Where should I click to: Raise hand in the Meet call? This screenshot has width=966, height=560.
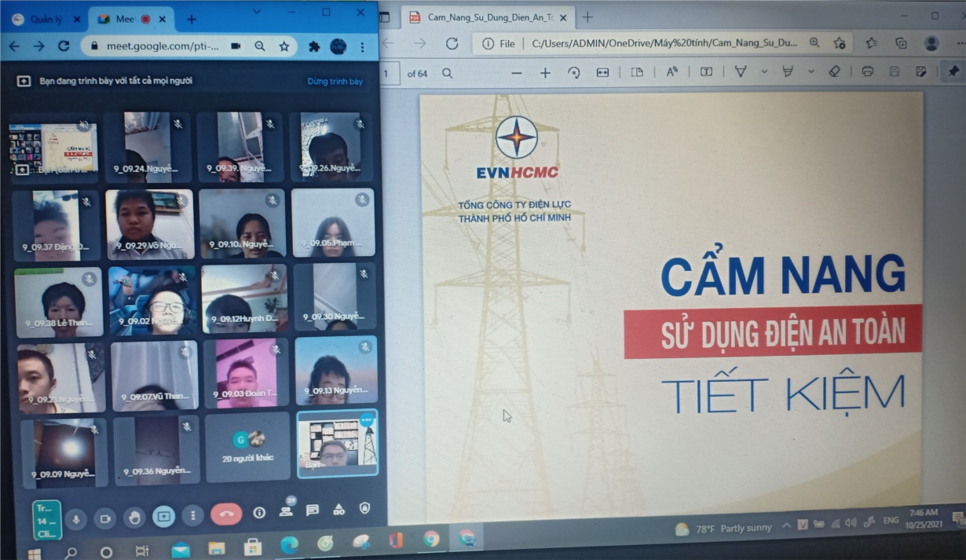134,517
